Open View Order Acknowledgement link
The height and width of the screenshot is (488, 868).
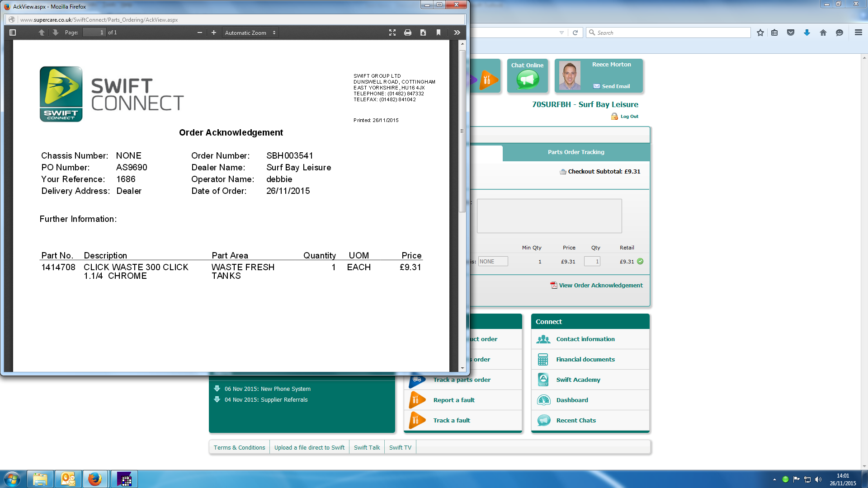point(600,286)
